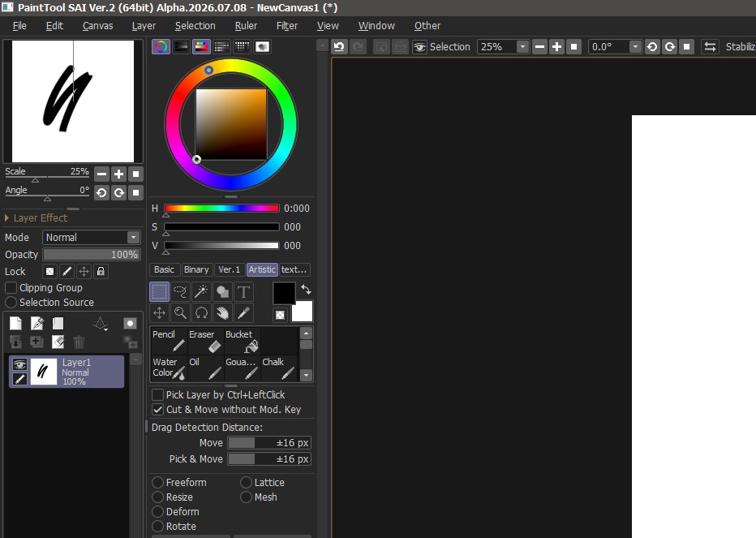Screen dimensions: 756x538
Task: Open the Canvas menu
Action: pyautogui.click(x=97, y=26)
